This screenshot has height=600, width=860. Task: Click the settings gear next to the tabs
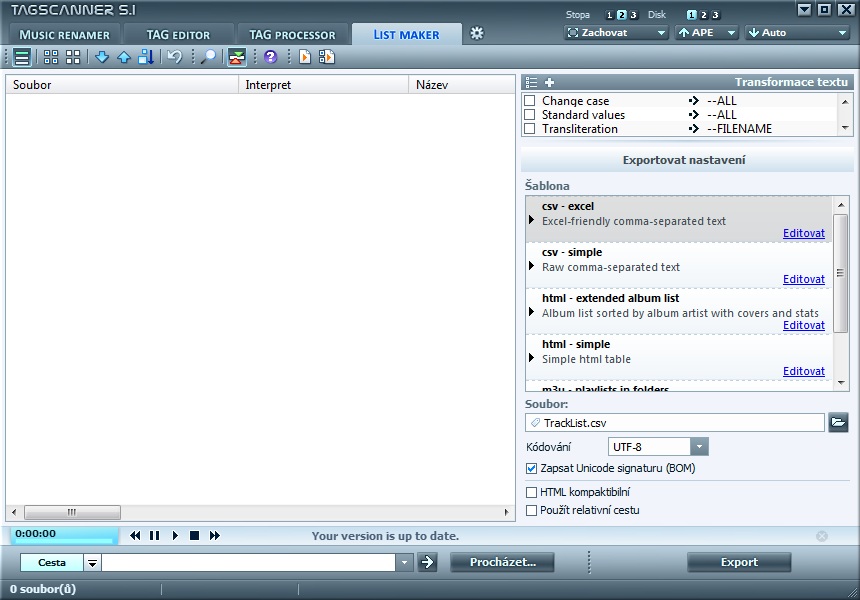pyautogui.click(x=477, y=33)
